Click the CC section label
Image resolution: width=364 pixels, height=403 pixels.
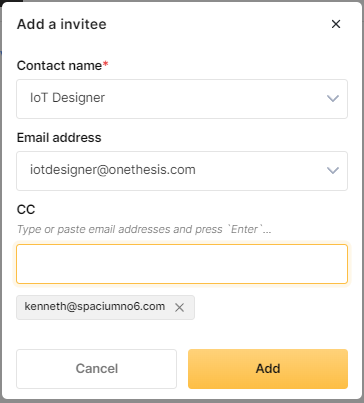(x=26, y=210)
